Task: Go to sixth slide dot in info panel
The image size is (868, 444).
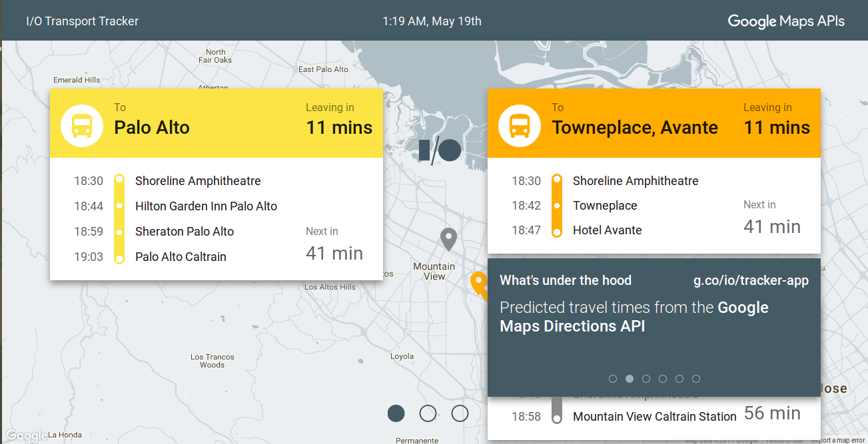Action: (696, 379)
